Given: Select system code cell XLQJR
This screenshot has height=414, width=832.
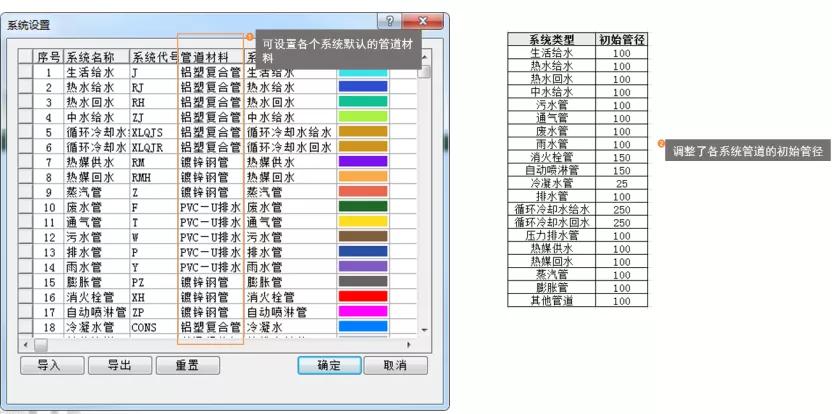Looking at the screenshot, I should (153, 146).
